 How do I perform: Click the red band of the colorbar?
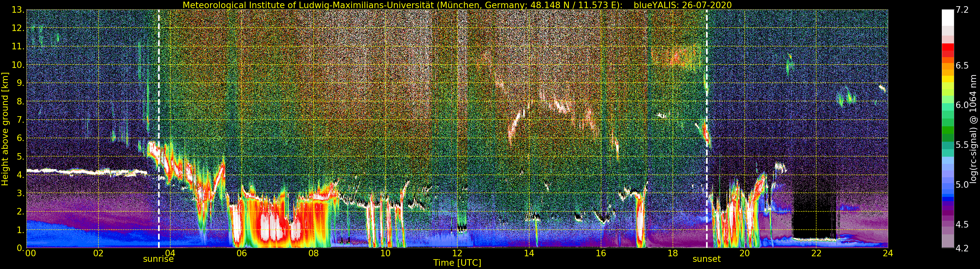pos(947,50)
